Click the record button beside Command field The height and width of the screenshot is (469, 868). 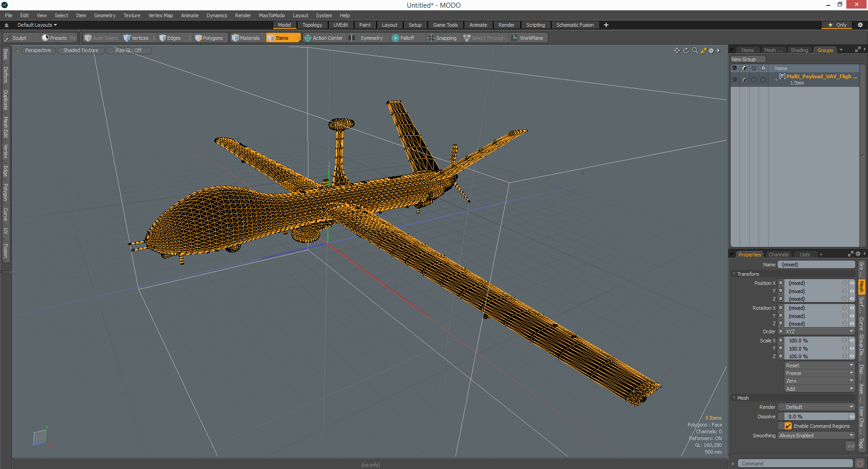[x=860, y=464]
